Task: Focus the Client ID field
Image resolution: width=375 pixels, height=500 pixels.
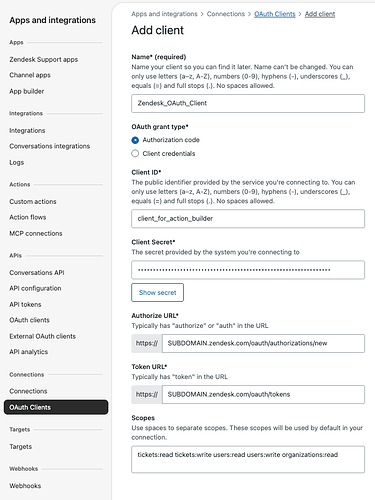Action: (248, 219)
